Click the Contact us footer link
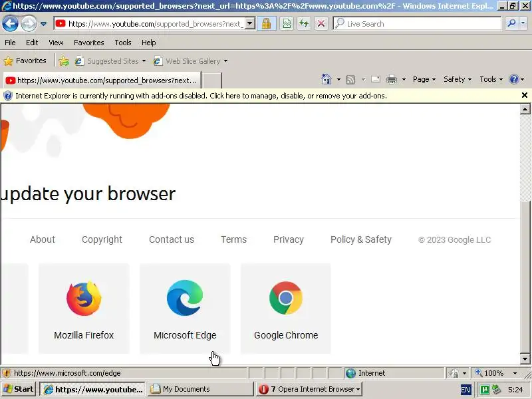The width and height of the screenshot is (532, 399). (172, 239)
